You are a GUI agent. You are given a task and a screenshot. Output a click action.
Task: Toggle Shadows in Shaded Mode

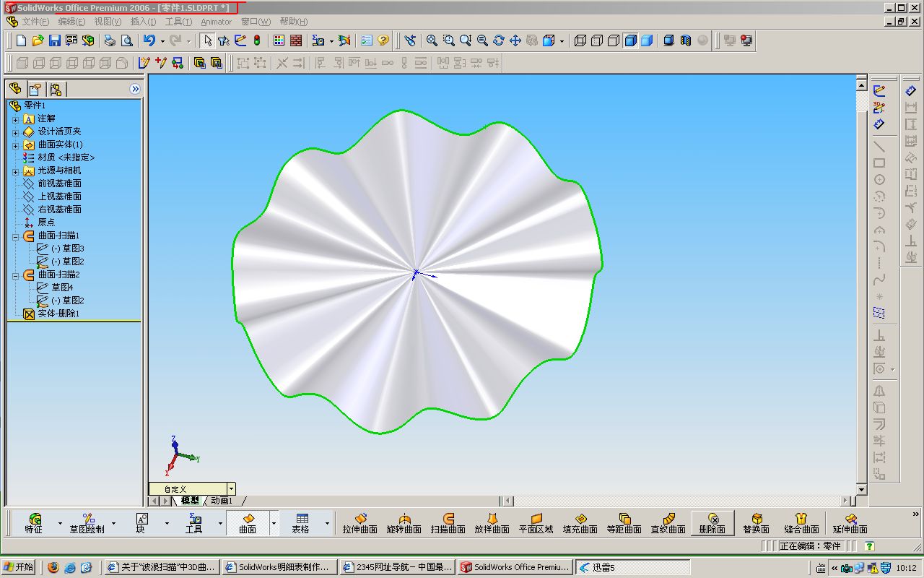pos(669,41)
